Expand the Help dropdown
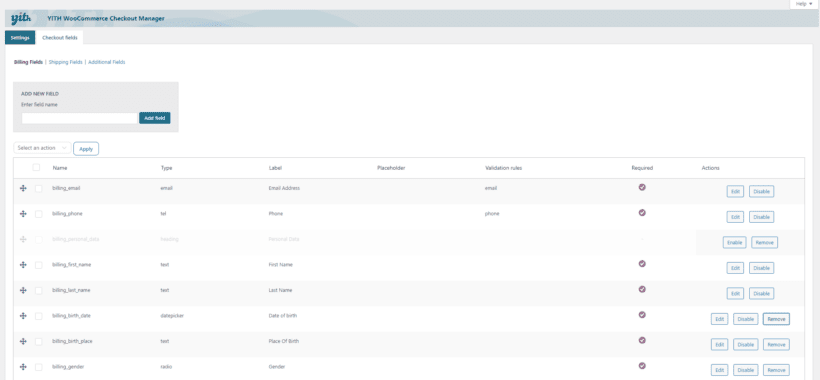The image size is (820, 380). click(x=804, y=4)
